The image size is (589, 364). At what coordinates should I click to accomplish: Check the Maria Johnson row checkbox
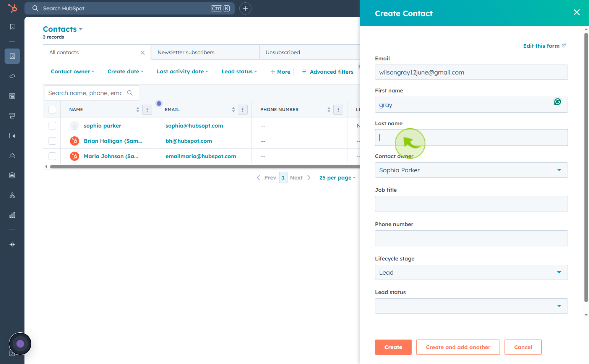52,156
